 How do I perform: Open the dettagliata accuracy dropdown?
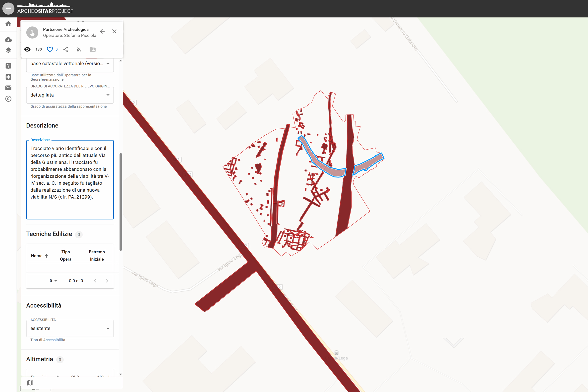[70, 95]
